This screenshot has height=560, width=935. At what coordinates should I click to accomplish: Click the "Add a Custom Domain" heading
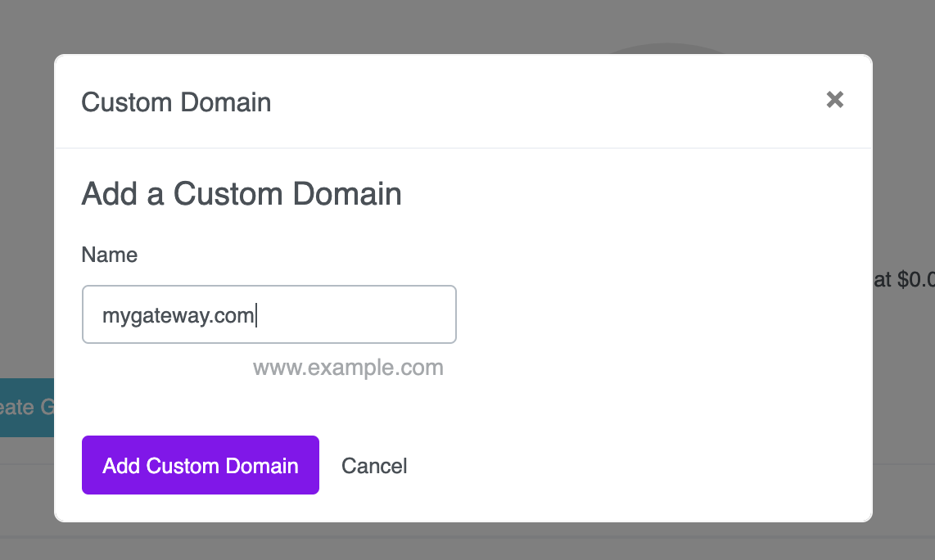point(242,194)
